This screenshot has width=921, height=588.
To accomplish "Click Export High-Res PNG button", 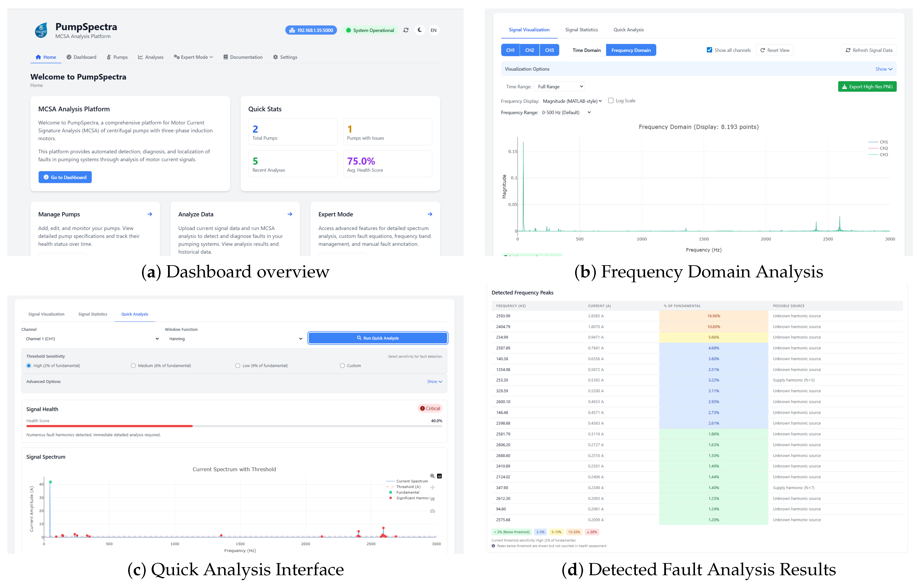I will coord(867,87).
